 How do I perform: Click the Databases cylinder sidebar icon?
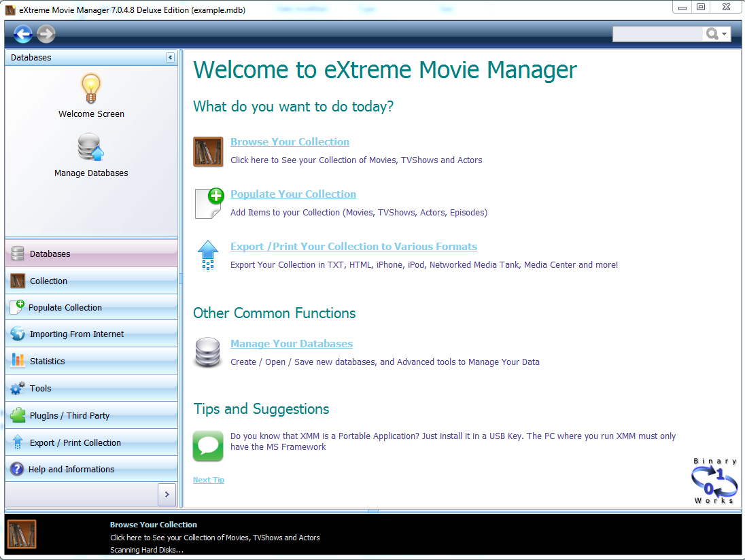pyautogui.click(x=18, y=253)
